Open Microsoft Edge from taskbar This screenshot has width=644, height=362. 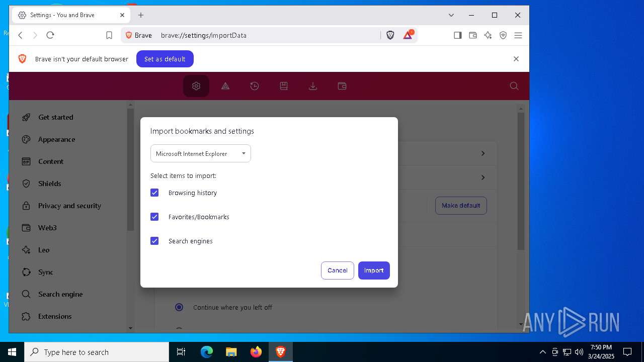click(207, 352)
